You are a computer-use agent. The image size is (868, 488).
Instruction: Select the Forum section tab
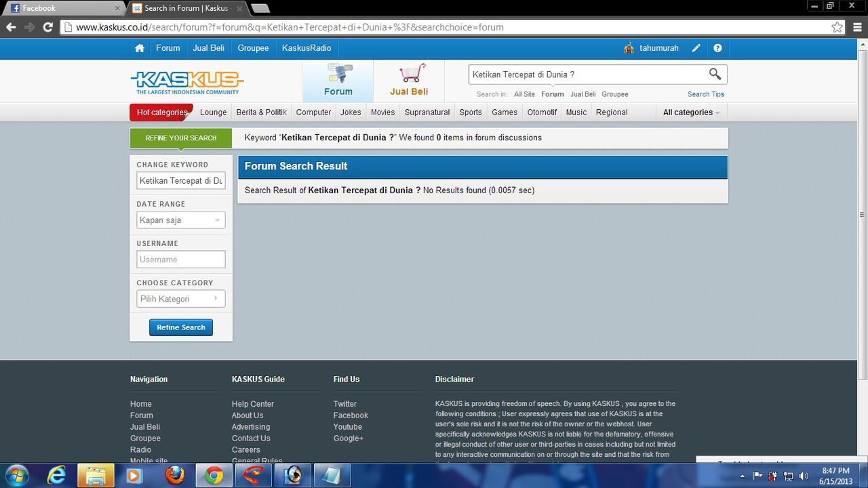tap(338, 81)
